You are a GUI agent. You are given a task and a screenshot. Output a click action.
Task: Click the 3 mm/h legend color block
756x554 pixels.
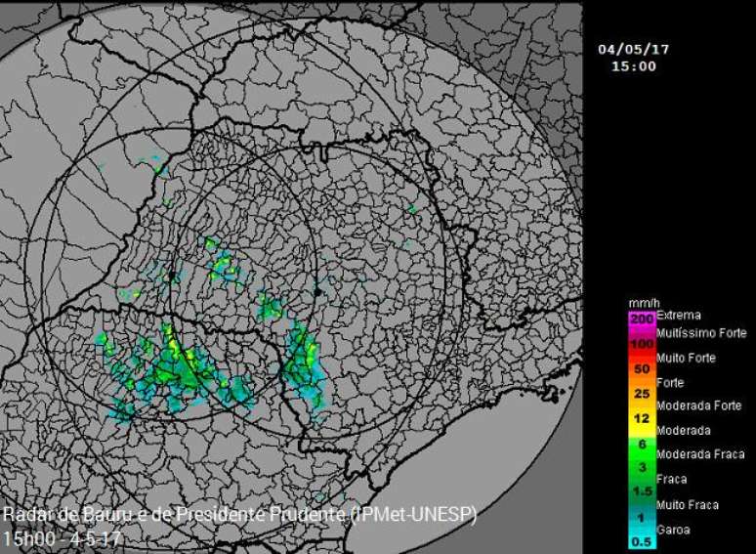[x=641, y=467]
